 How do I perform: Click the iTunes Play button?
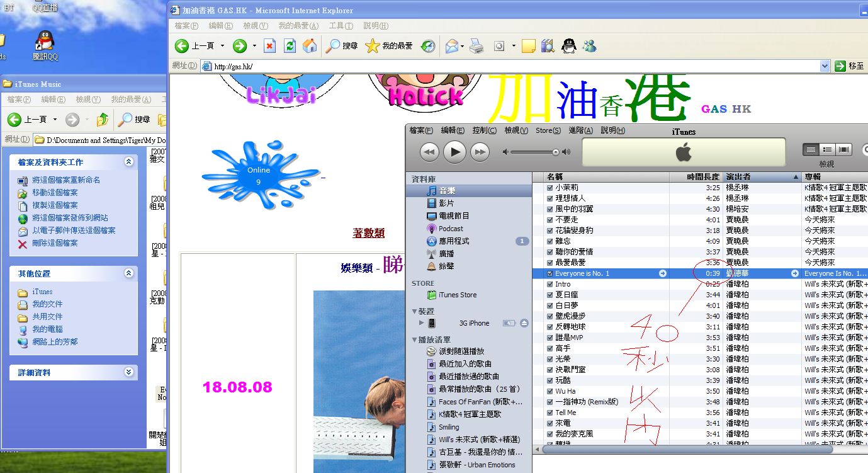454,152
